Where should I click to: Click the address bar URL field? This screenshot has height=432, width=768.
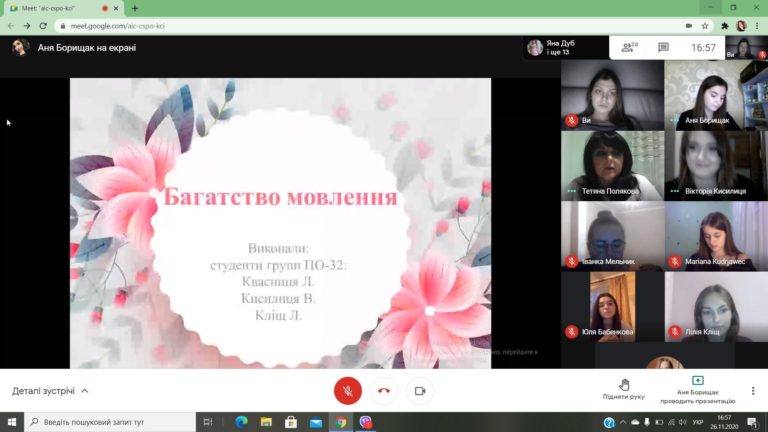372,26
